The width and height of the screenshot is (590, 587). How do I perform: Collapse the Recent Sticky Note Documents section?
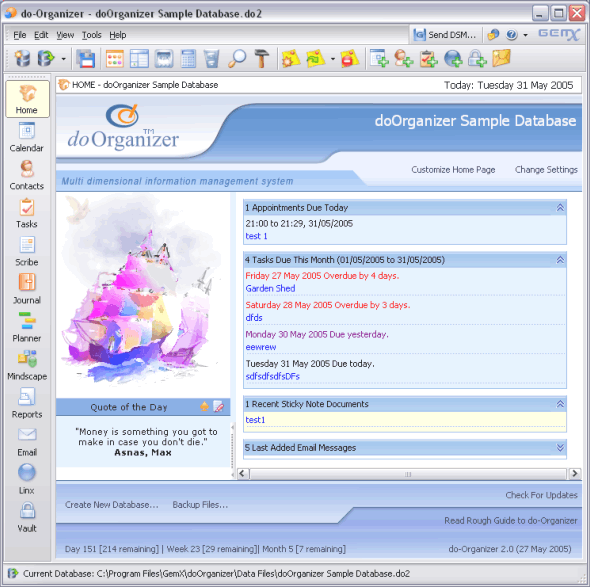point(560,404)
